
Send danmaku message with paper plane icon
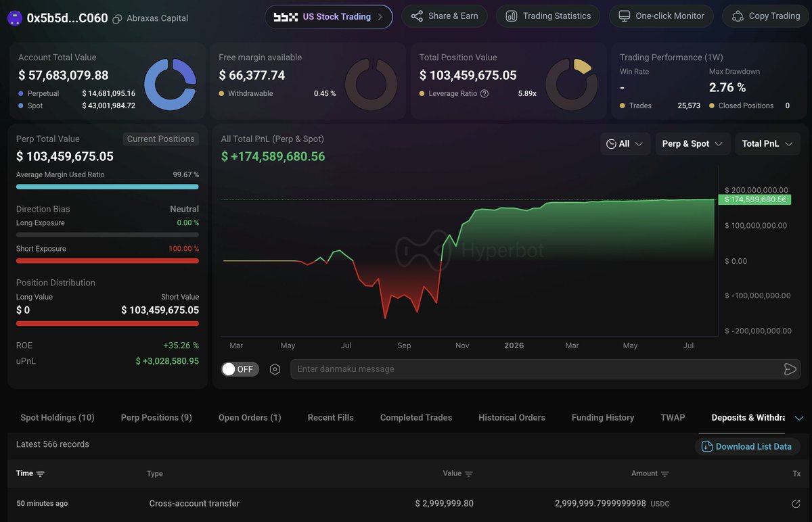(790, 369)
